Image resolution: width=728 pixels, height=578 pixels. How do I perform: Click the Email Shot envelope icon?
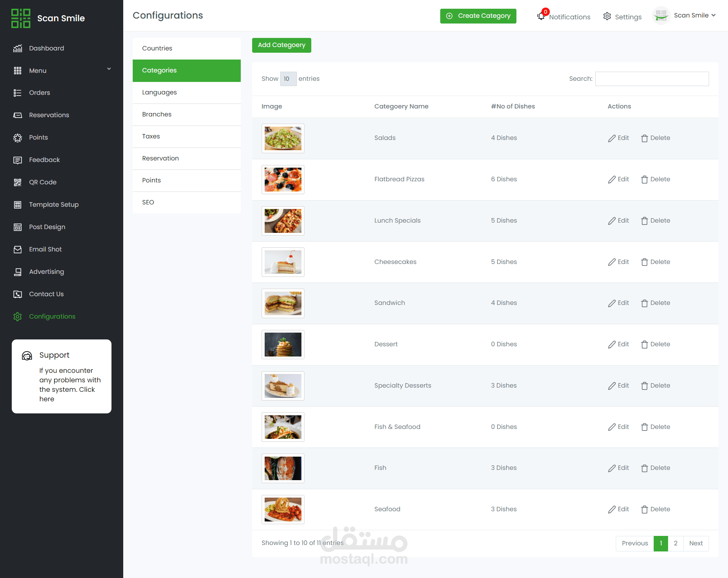click(x=17, y=250)
